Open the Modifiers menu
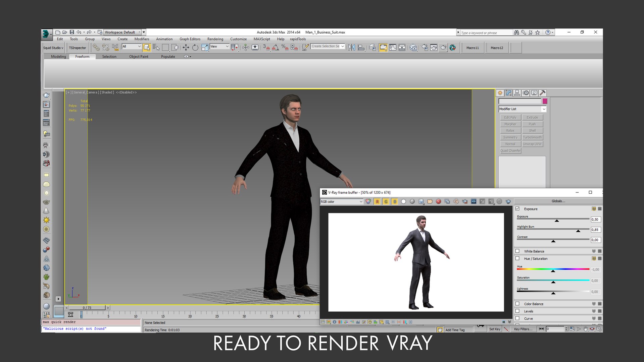 coord(142,39)
